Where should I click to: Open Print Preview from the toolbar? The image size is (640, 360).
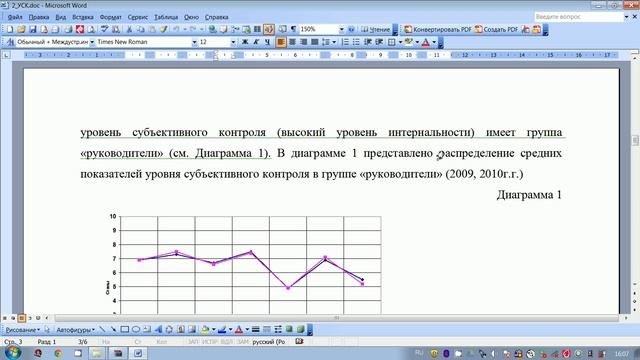[x=91, y=29]
